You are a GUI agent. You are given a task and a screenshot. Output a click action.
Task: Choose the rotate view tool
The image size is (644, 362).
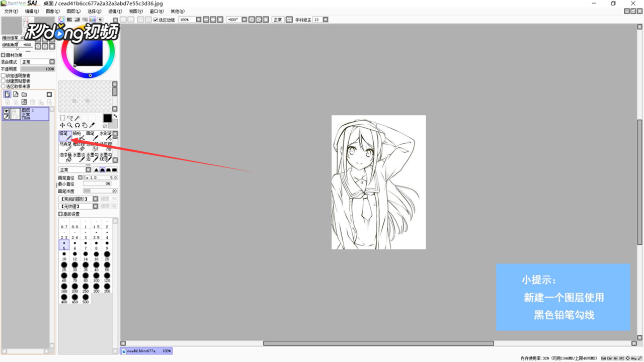tap(77, 125)
